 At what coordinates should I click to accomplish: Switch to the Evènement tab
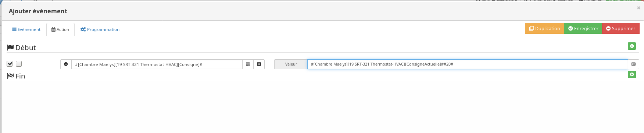(26, 29)
